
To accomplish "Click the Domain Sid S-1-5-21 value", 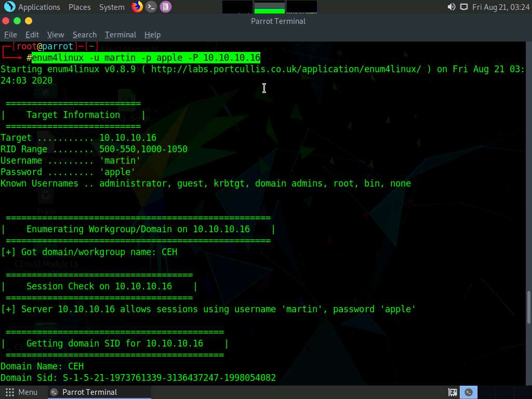I will (169, 378).
